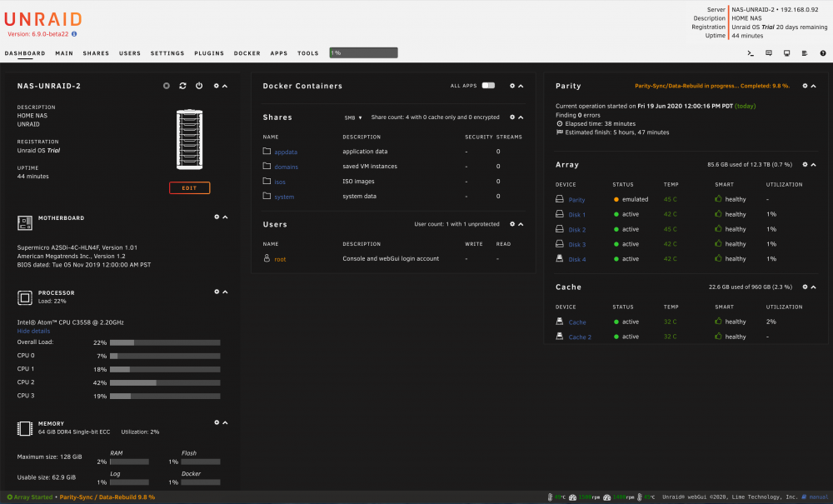Open Cache 2 device link

point(580,337)
